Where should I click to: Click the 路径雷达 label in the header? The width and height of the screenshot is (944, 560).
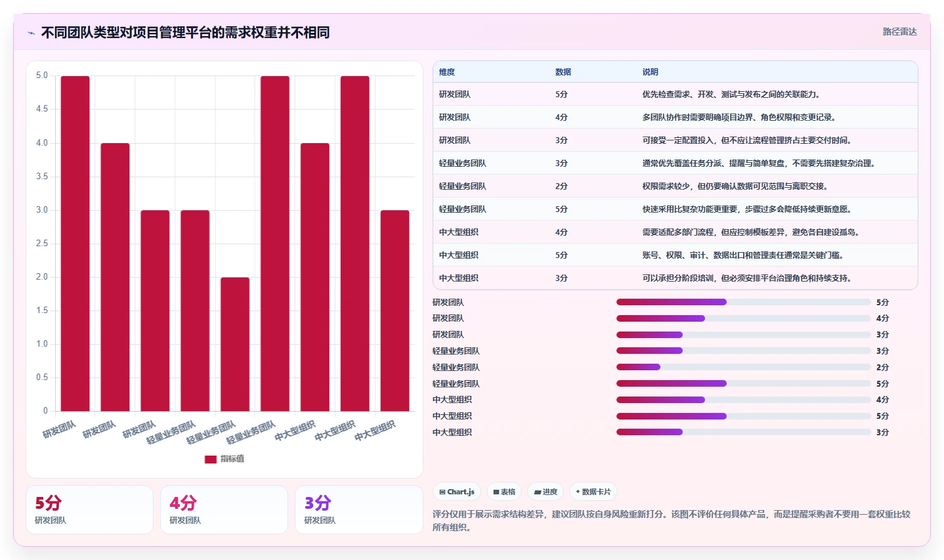click(x=899, y=32)
